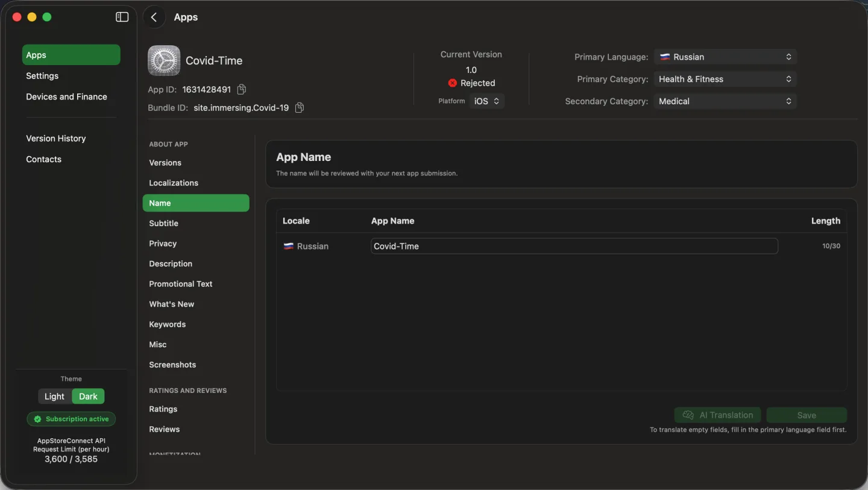Switch theme to Dark
The image size is (868, 490).
click(x=88, y=396)
